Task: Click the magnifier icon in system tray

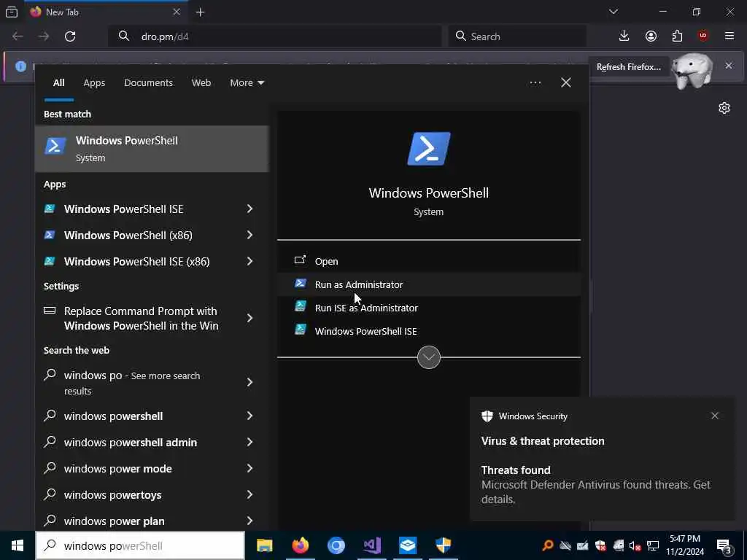Action: tap(548, 545)
